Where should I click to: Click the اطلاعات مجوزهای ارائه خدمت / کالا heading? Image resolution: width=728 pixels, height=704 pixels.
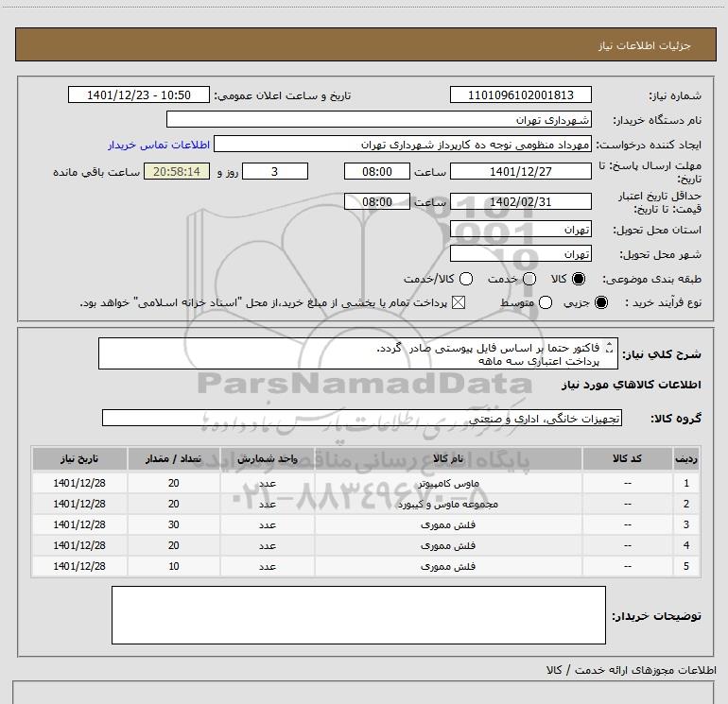[x=631, y=670]
